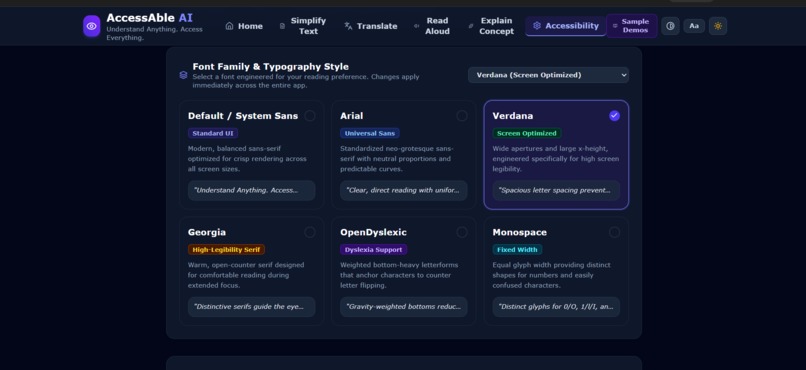The image size is (806, 370).
Task: Select the OpenDyslexic radio button
Action: click(x=462, y=232)
